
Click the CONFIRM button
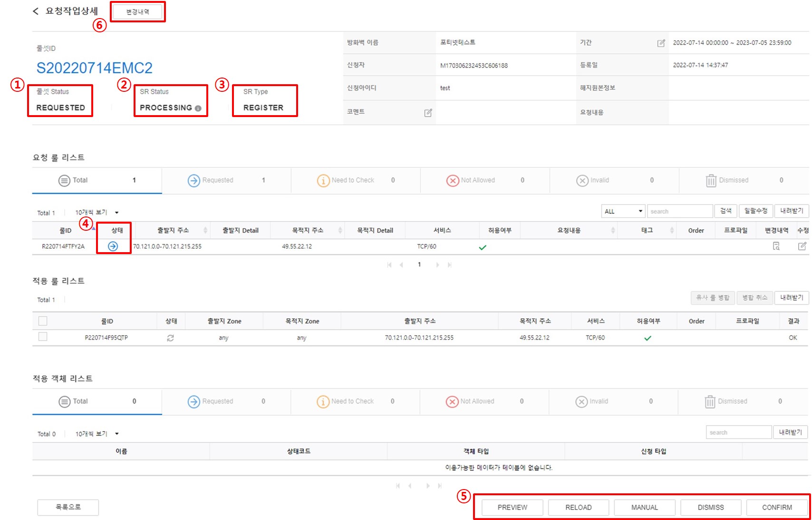coord(777,508)
